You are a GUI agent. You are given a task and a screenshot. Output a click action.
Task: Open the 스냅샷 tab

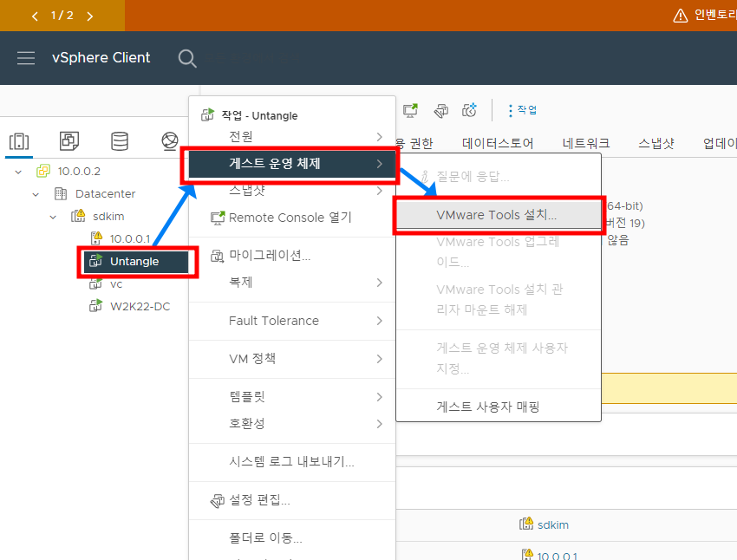656,143
